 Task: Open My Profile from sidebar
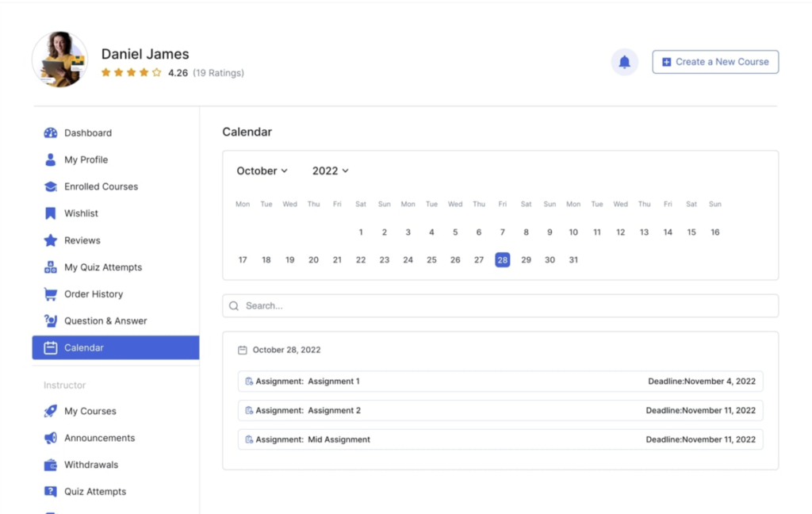[86, 159]
